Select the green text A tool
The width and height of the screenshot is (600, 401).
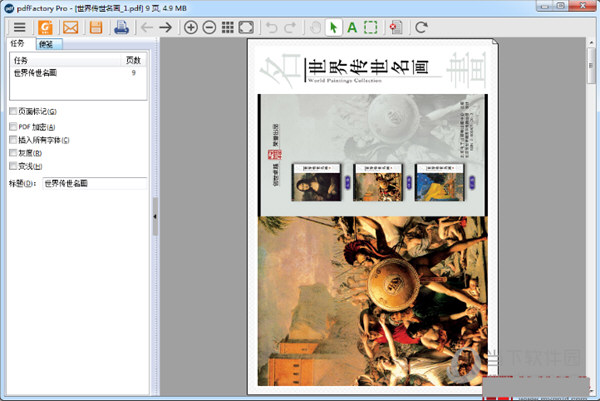pyautogui.click(x=352, y=27)
